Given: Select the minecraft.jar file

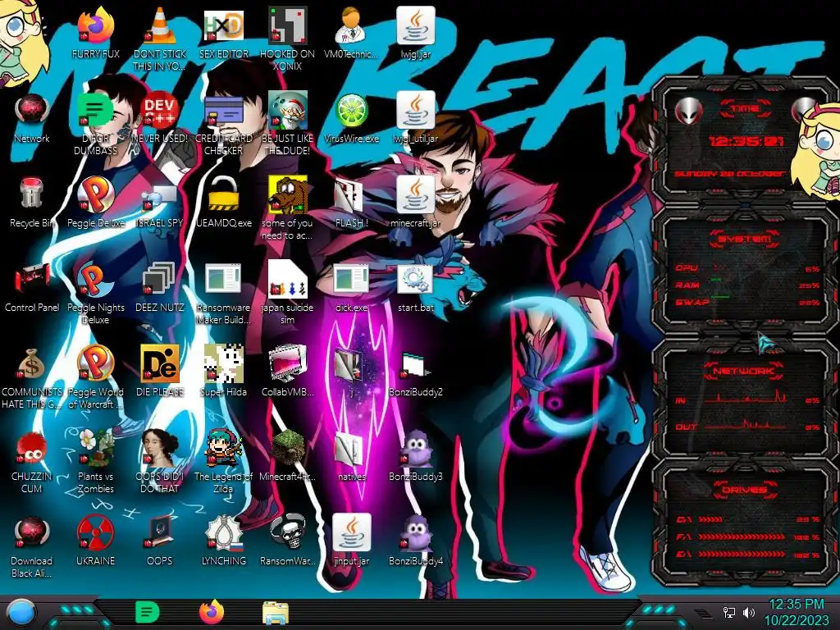Looking at the screenshot, I should (x=415, y=203).
